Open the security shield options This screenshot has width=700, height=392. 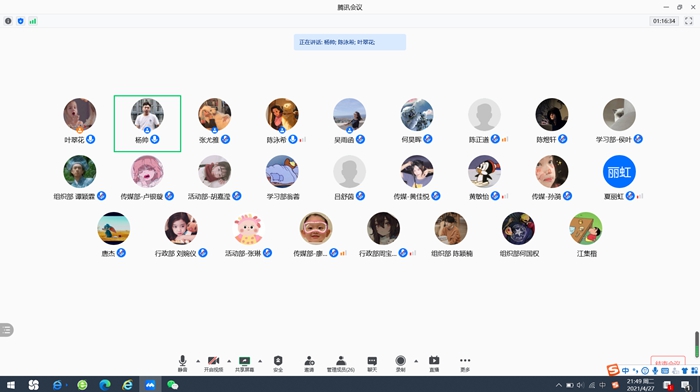[278, 363]
